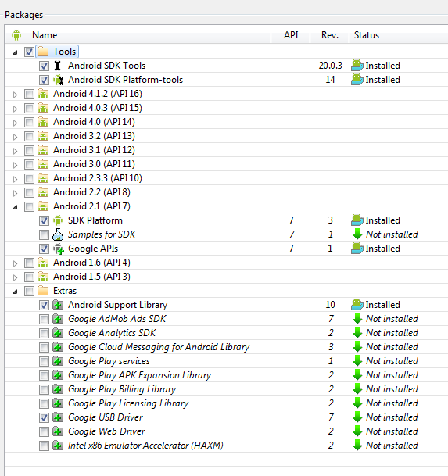Select Google Play Billing Library row
This screenshot has height=476, width=448.
point(227,389)
